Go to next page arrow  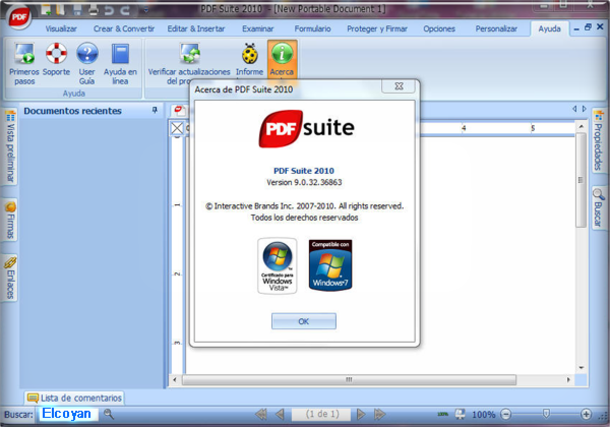[x=361, y=414]
